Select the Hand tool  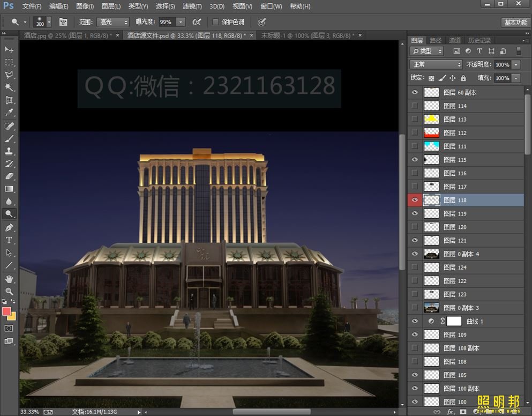(9, 279)
